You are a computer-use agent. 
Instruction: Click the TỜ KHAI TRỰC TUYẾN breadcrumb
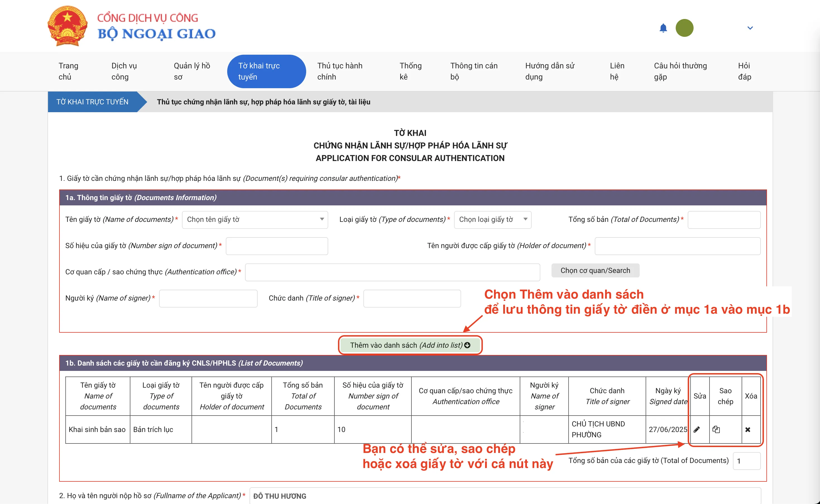click(92, 102)
